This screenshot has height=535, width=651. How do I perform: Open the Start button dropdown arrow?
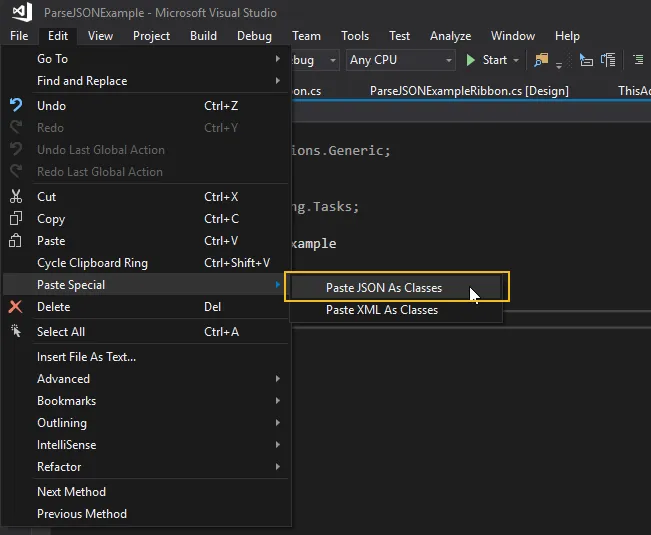click(x=516, y=61)
